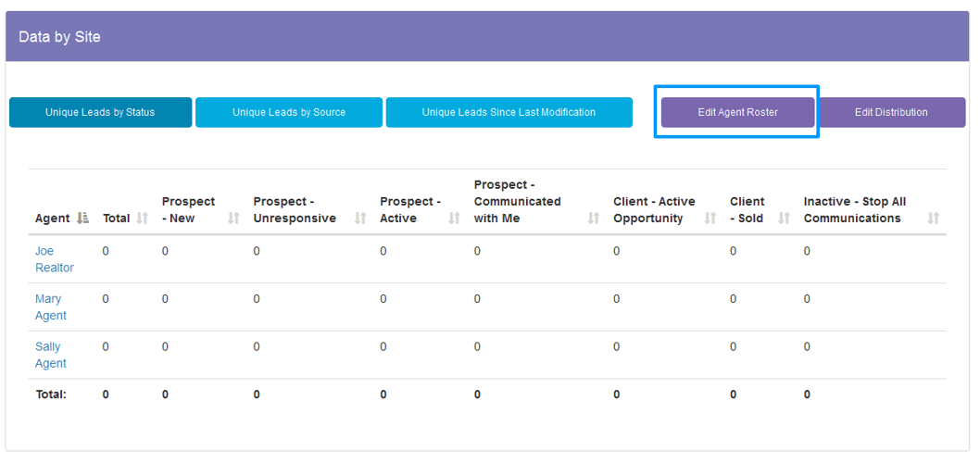Viewport: 980px width, 463px height.
Task: Click the Agent column header text
Action: click(52, 219)
